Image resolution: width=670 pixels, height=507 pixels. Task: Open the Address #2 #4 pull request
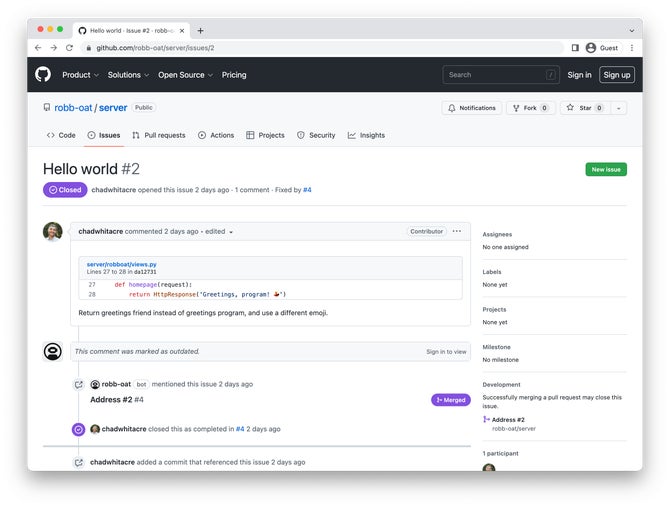click(x=117, y=400)
